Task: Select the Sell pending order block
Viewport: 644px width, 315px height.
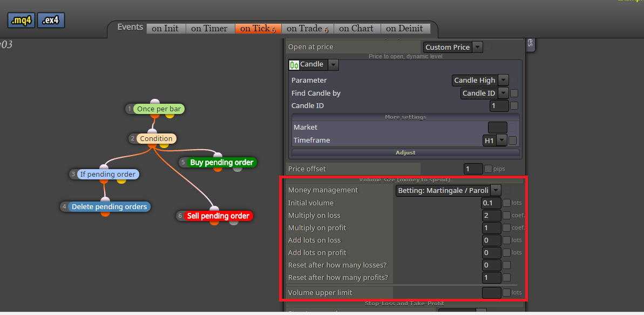Action: pos(218,216)
